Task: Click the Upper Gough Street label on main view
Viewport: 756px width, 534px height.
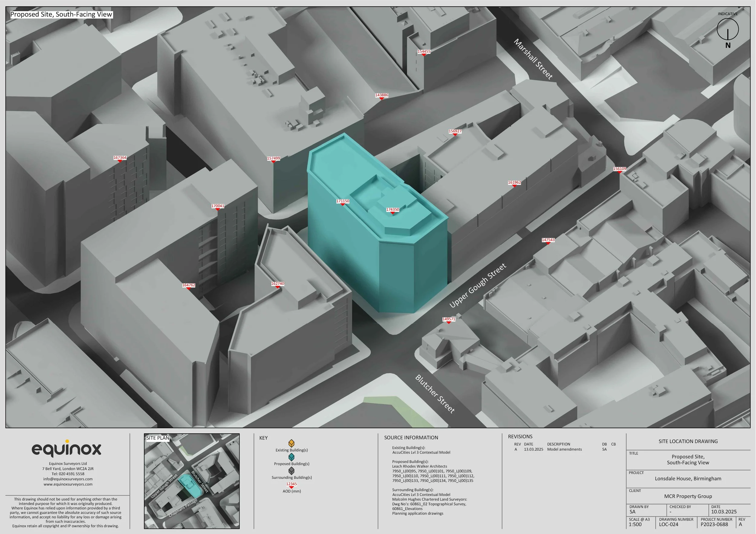Action: pos(478,286)
